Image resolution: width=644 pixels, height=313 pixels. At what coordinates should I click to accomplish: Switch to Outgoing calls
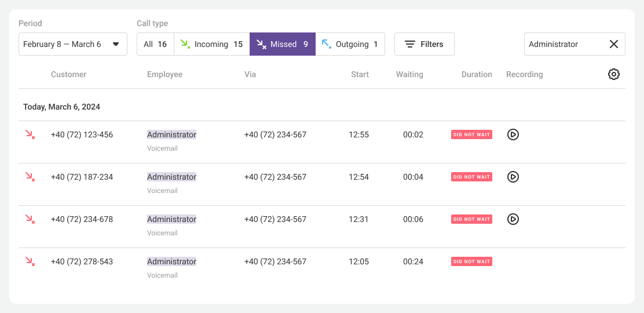click(x=350, y=44)
